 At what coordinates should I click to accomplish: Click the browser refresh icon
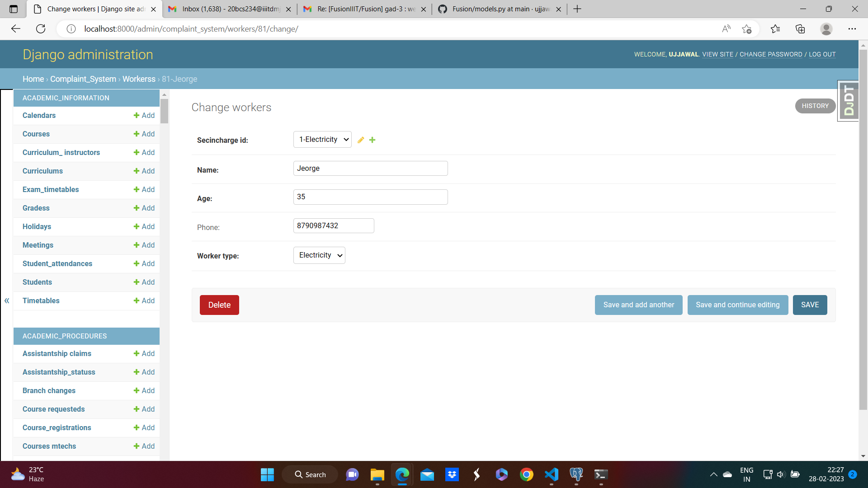coord(41,29)
